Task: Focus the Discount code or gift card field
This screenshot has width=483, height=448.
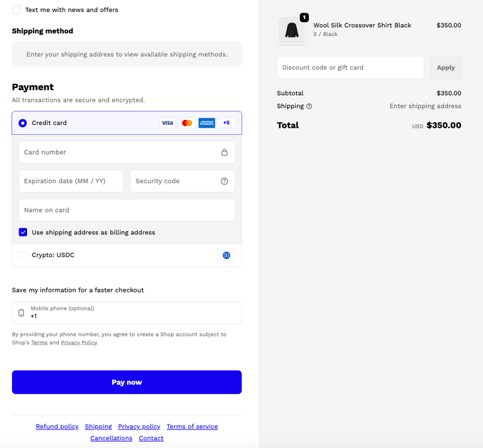Action: 350,67
